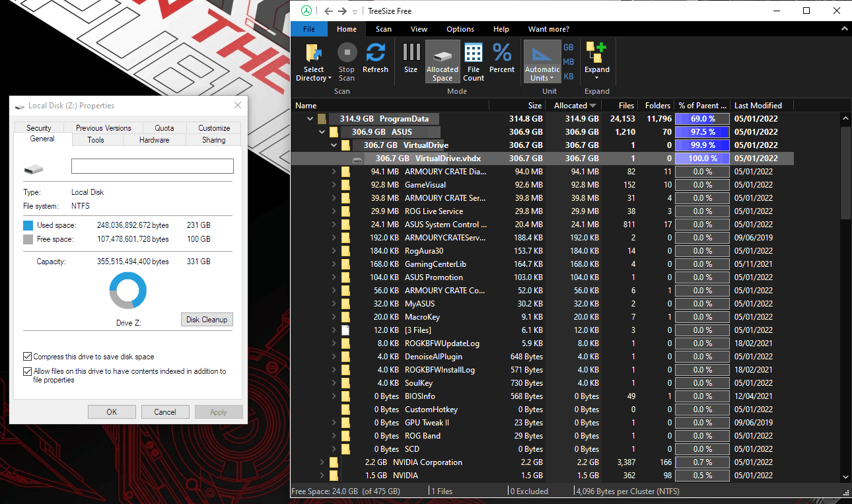
Task: Set units to MB
Action: click(568, 62)
